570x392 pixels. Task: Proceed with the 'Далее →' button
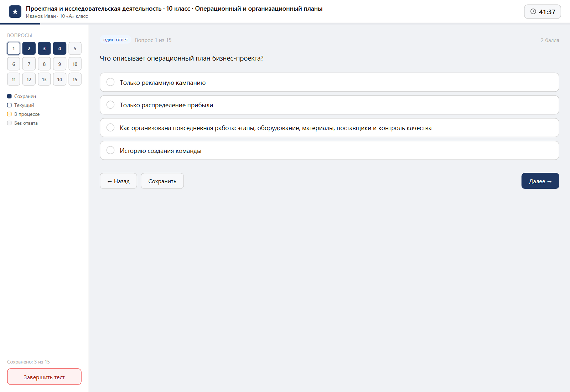540,181
